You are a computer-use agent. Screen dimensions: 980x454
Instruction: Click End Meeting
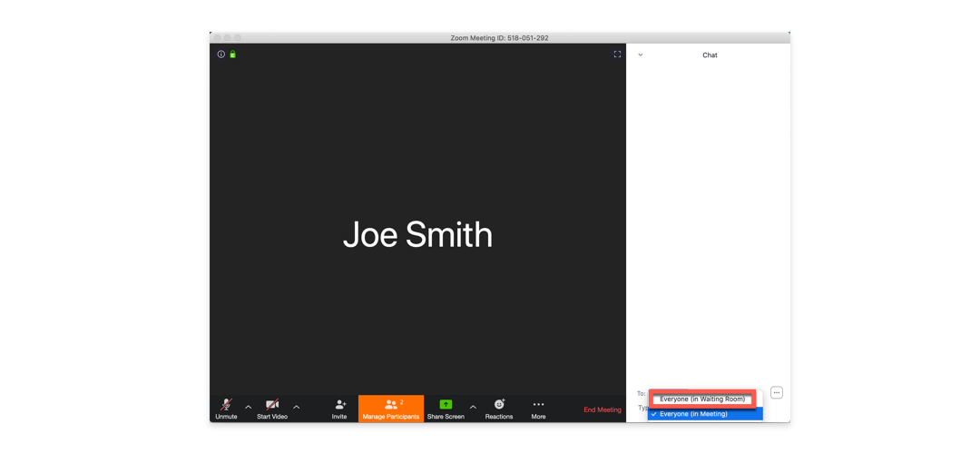pos(602,410)
